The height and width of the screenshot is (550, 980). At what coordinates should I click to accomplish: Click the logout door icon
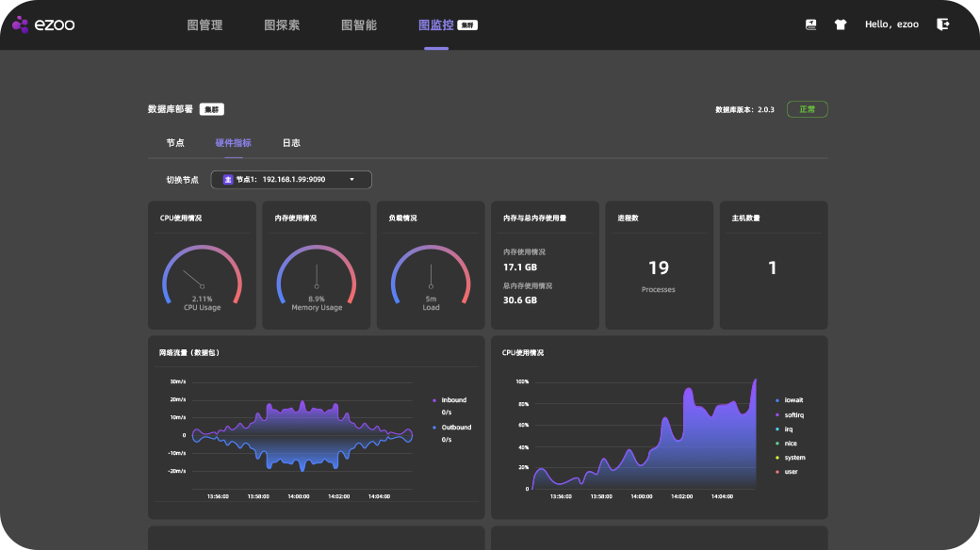(942, 24)
